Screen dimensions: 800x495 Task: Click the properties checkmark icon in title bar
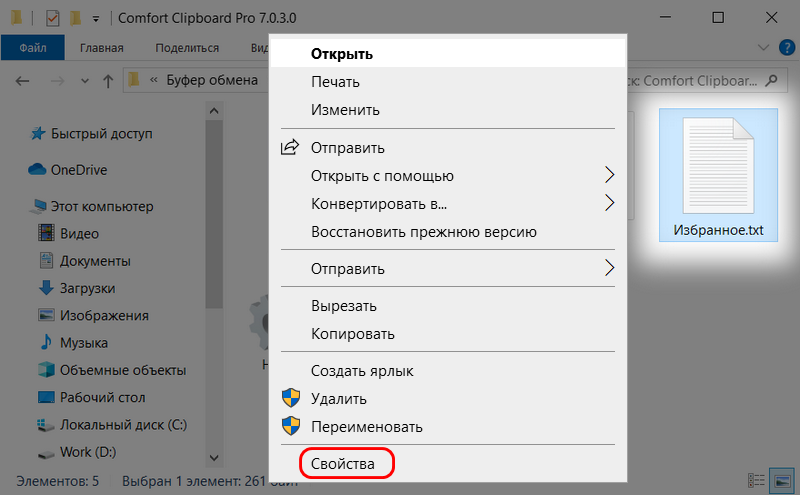click(53, 19)
